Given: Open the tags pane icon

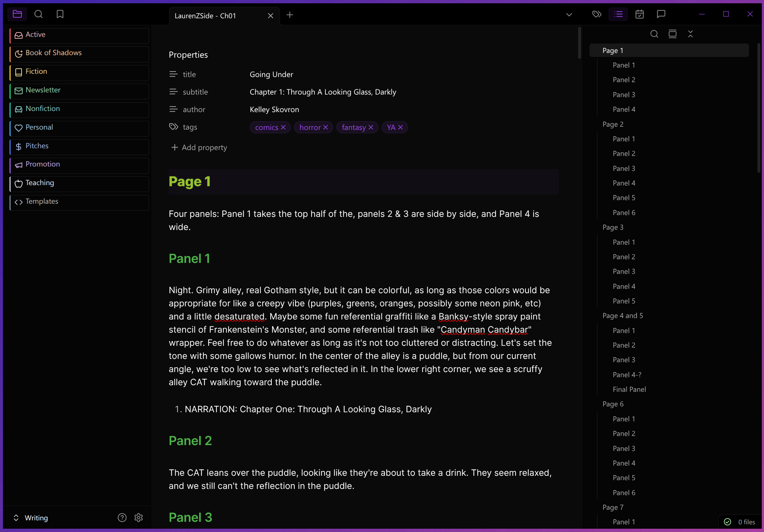Looking at the screenshot, I should [x=597, y=14].
